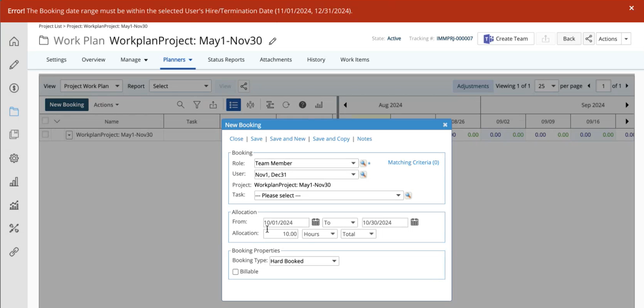Click the Save and New link
Screen dimensions: 644x308
(287, 139)
